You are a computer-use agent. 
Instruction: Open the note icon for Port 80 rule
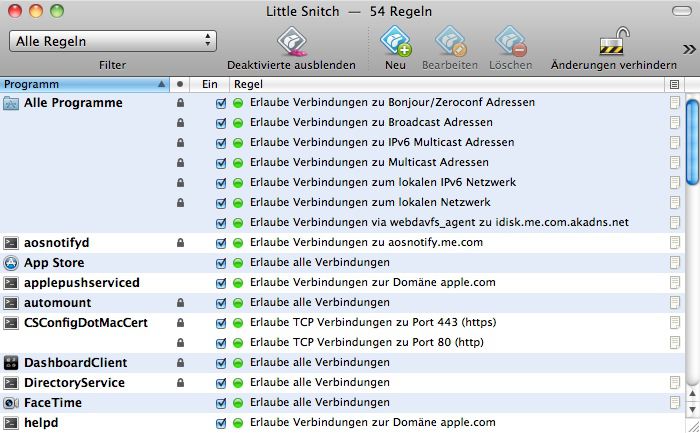click(x=675, y=343)
